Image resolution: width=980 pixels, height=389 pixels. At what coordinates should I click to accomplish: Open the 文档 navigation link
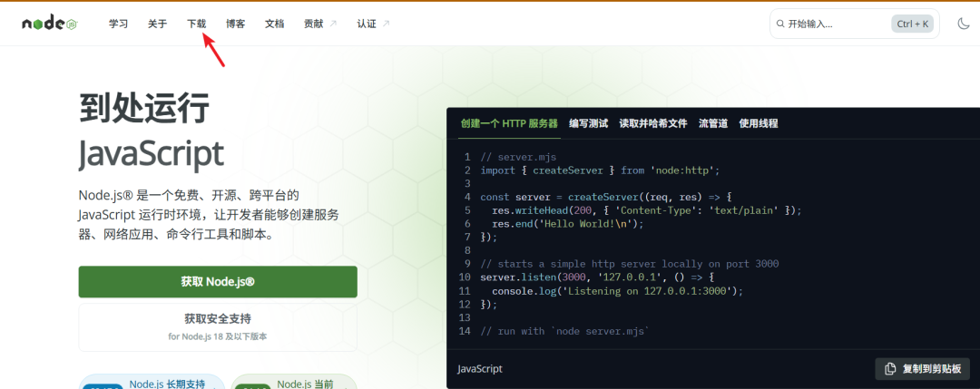[274, 24]
